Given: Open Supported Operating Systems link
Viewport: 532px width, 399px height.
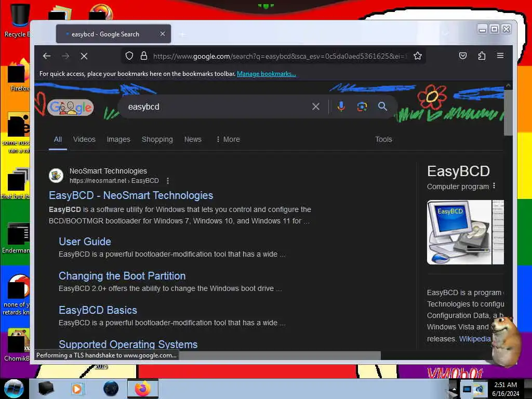Looking at the screenshot, I should [128, 344].
